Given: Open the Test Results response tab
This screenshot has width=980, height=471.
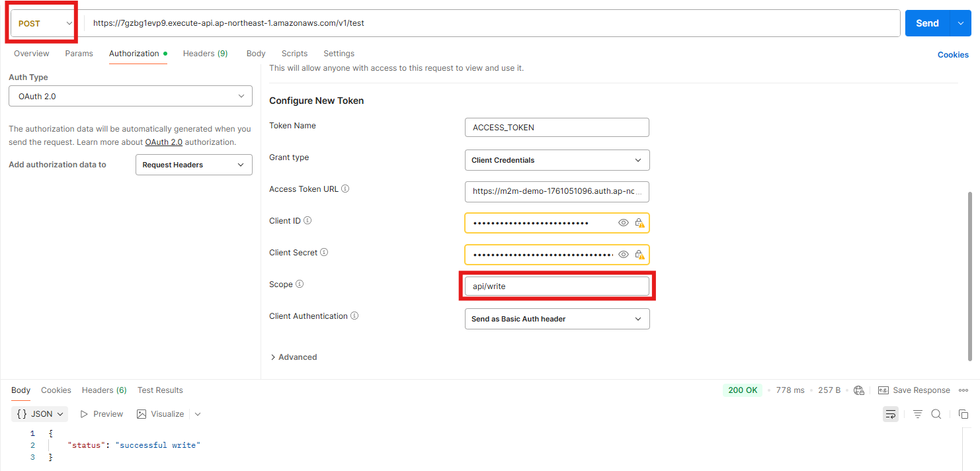Looking at the screenshot, I should 160,390.
